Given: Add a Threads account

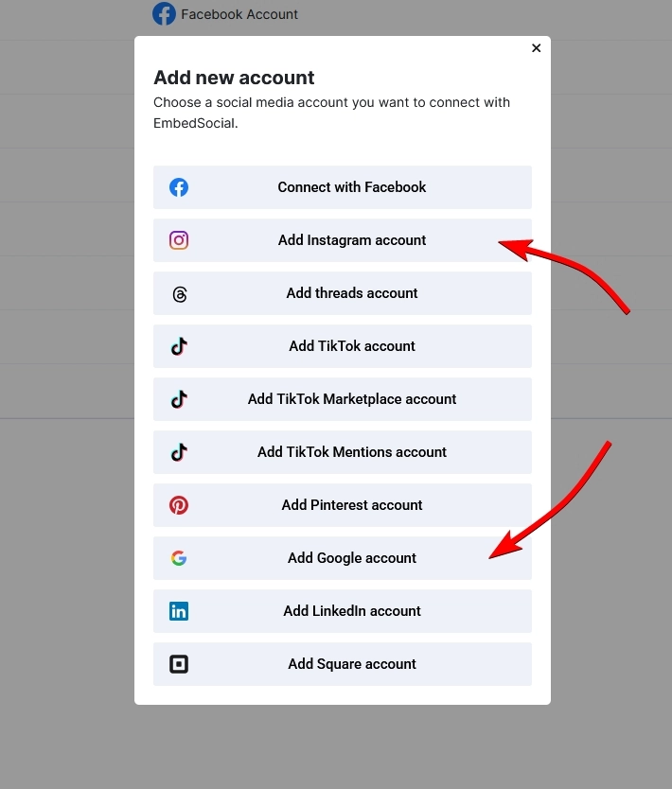Looking at the screenshot, I should pyautogui.click(x=351, y=293).
